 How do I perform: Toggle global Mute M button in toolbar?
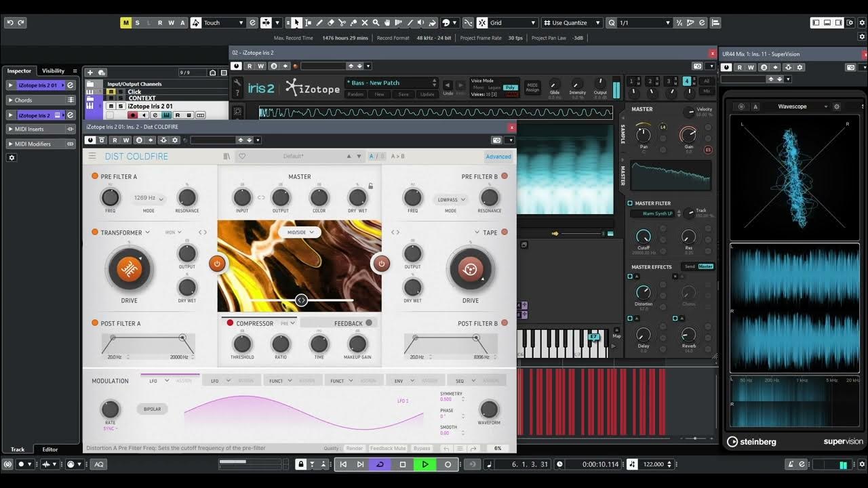click(125, 22)
